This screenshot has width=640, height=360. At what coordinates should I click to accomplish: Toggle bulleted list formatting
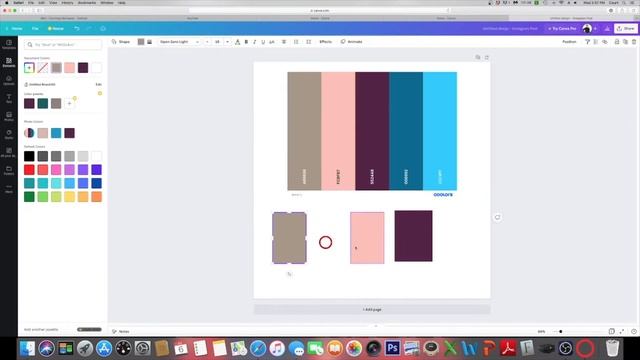coord(296,42)
